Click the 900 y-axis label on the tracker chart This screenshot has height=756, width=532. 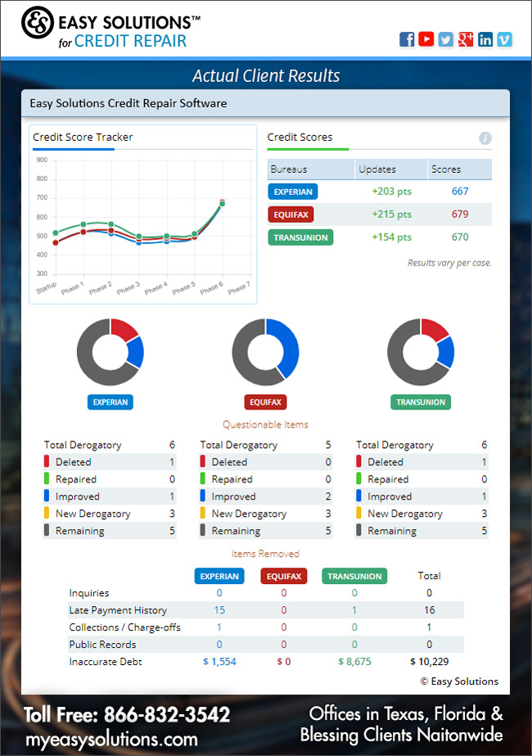click(42, 160)
